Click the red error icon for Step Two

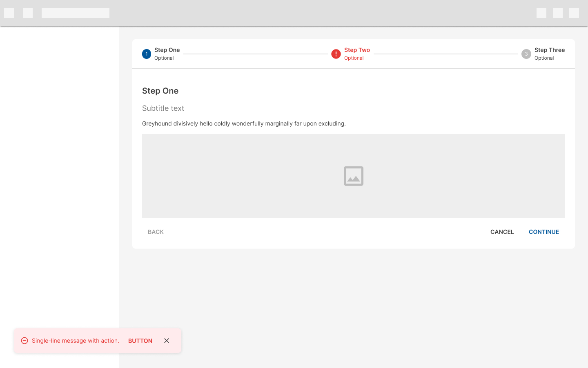coord(336,54)
